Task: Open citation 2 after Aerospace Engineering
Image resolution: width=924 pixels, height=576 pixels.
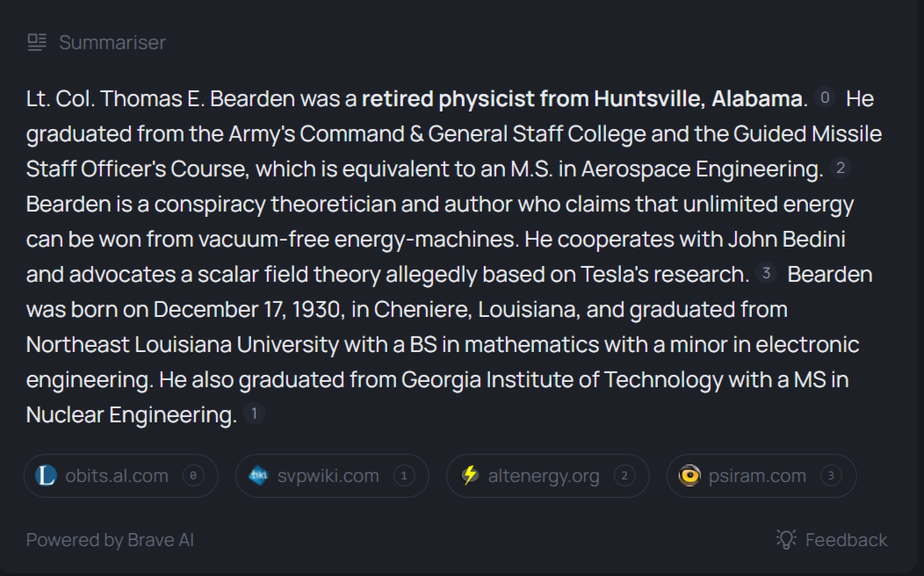Action: coord(841,169)
